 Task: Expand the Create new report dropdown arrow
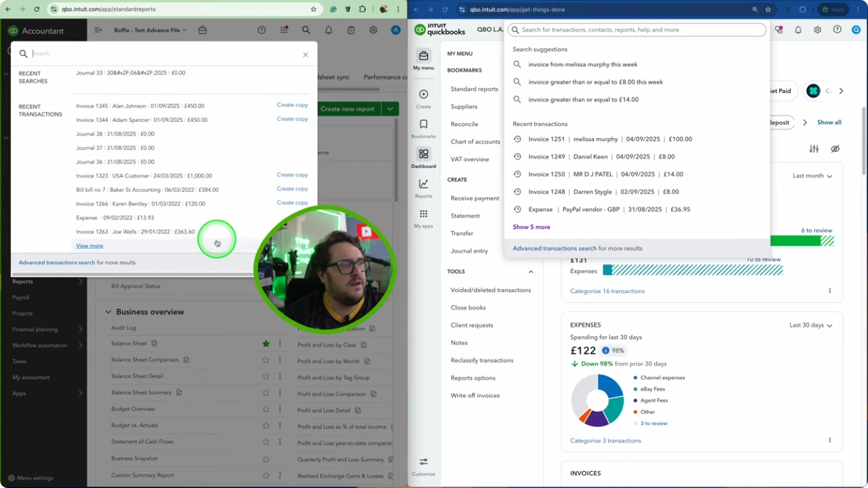[x=390, y=109]
